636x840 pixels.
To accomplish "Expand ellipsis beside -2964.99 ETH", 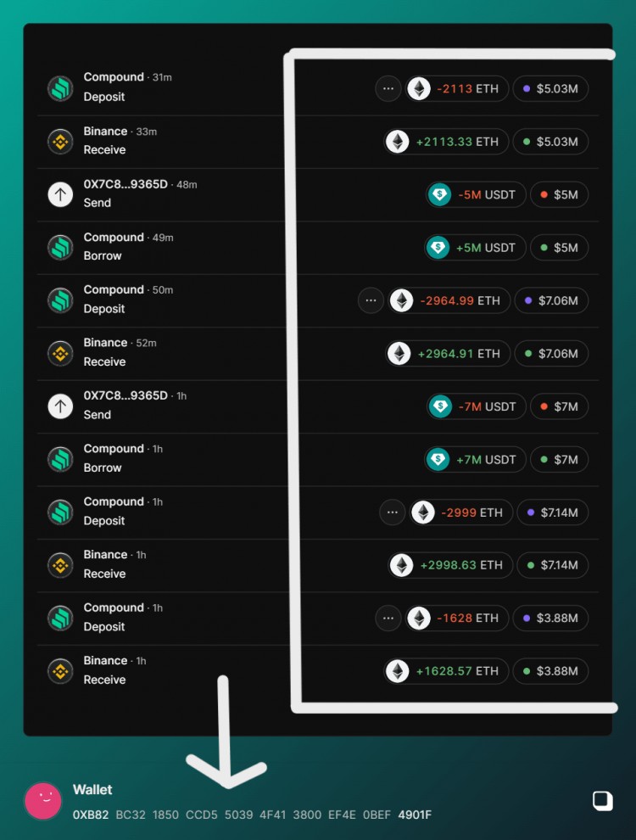I will tap(371, 300).
